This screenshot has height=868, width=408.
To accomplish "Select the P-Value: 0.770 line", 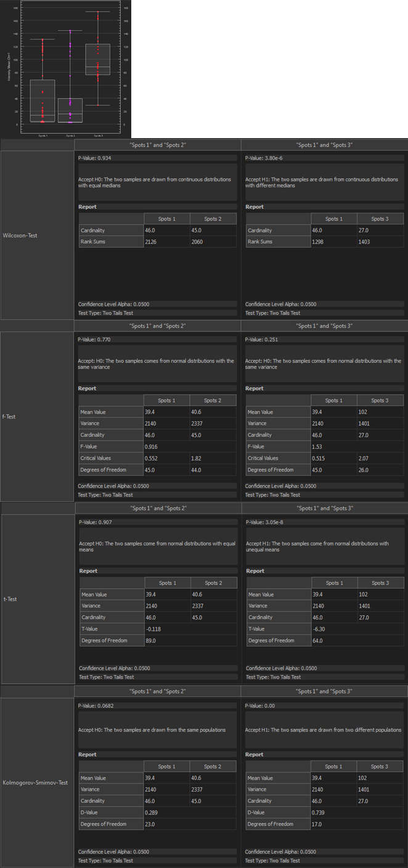I will tap(157, 340).
